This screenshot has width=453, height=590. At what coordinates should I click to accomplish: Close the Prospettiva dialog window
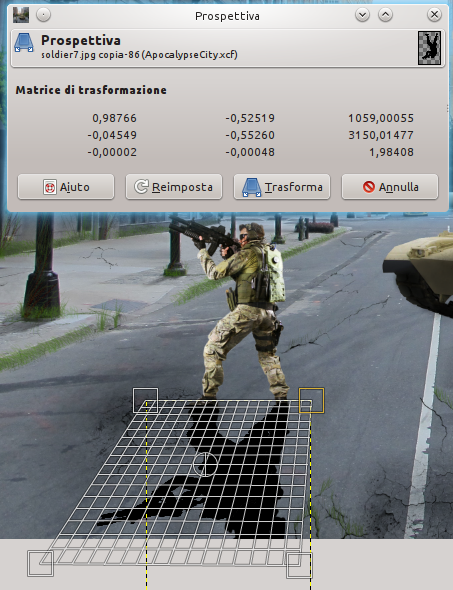pos(434,15)
